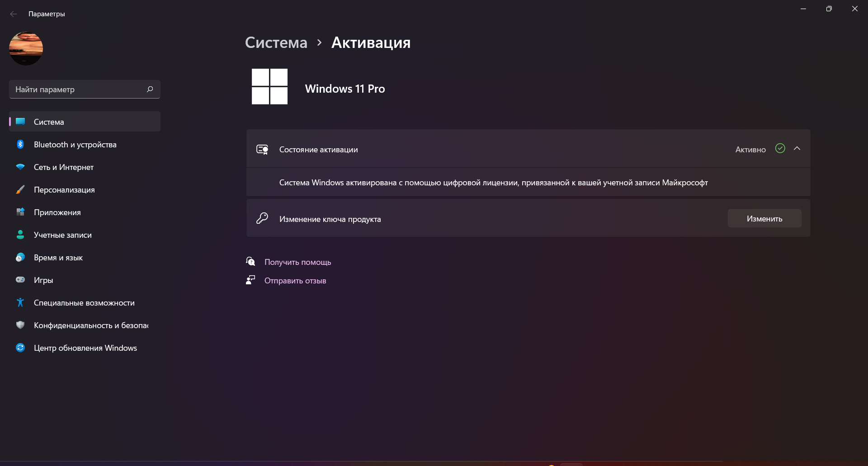
Task: Open the 'Приложения' category
Action: point(85,212)
